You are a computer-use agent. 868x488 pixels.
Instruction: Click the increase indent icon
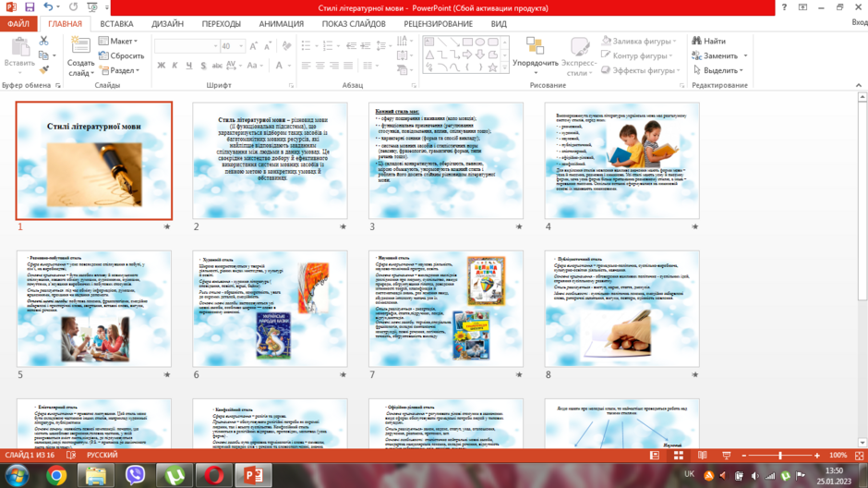[366, 46]
